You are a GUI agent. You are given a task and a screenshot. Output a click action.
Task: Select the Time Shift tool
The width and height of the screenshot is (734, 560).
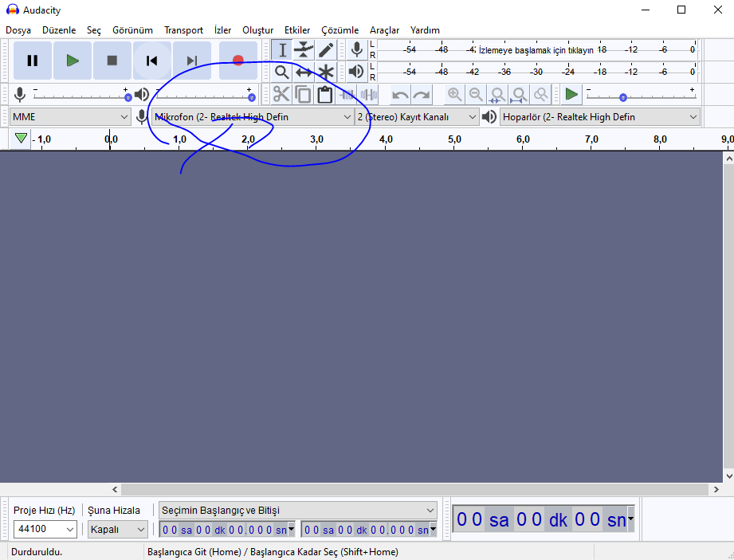pyautogui.click(x=304, y=72)
